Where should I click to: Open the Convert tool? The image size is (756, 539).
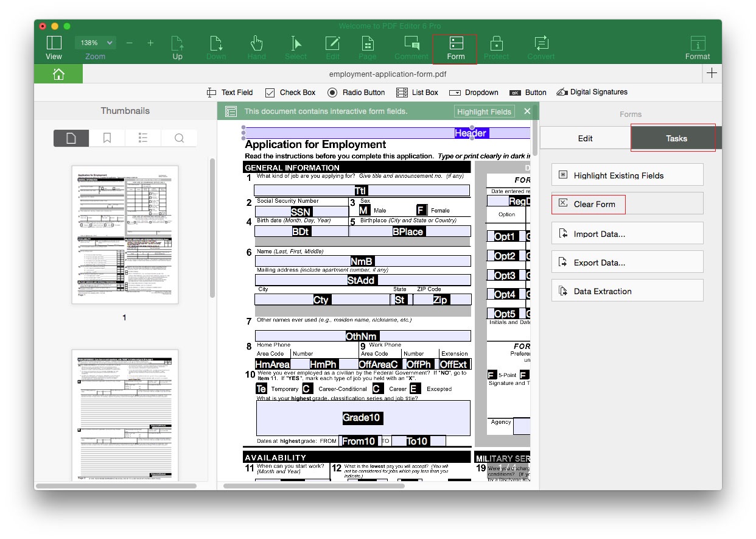click(541, 48)
